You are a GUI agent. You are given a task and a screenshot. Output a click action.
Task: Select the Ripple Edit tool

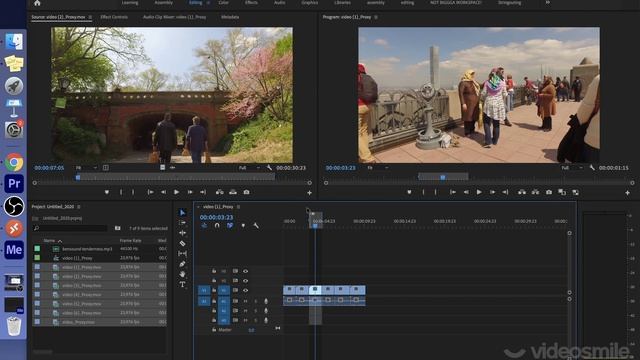[182, 233]
